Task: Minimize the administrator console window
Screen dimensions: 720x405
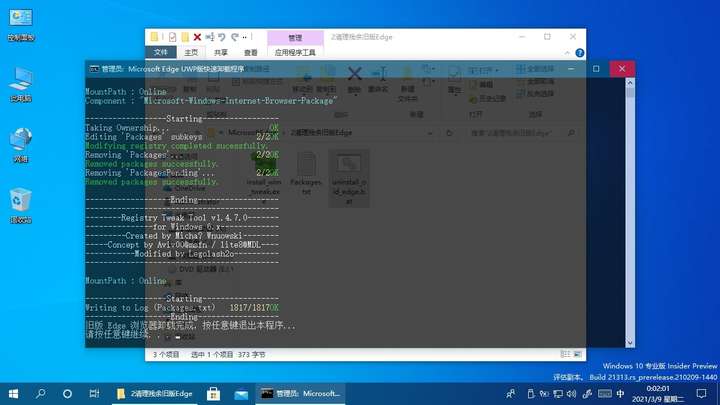Action: pos(571,69)
